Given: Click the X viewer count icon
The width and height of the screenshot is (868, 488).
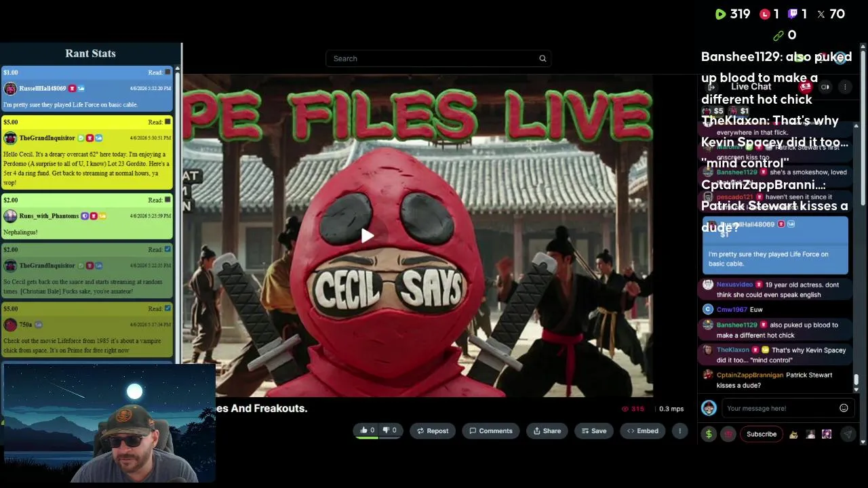Looking at the screenshot, I should click(x=821, y=14).
